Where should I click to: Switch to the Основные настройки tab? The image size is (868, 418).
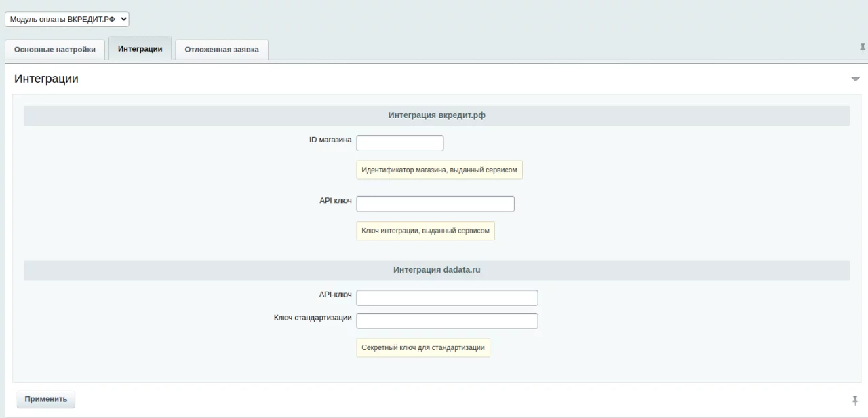(55, 50)
